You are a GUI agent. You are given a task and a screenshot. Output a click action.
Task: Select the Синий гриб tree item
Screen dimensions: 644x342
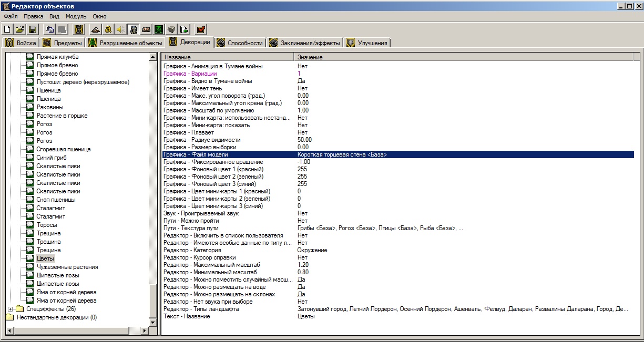(52, 158)
